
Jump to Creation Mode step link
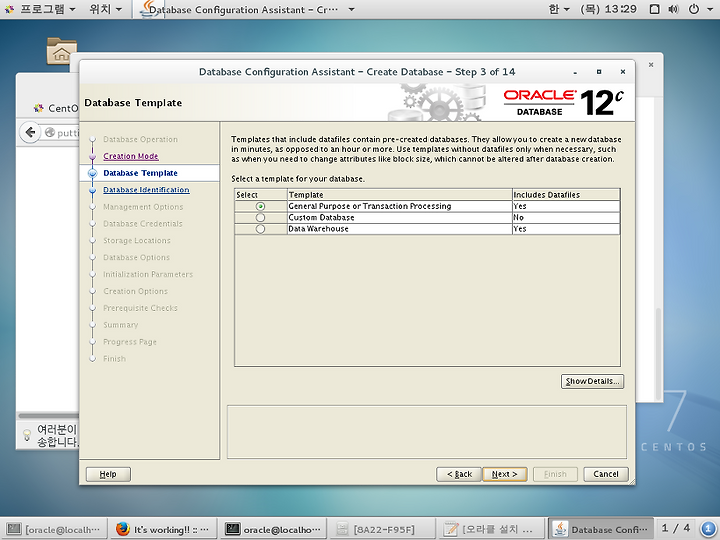point(131,156)
